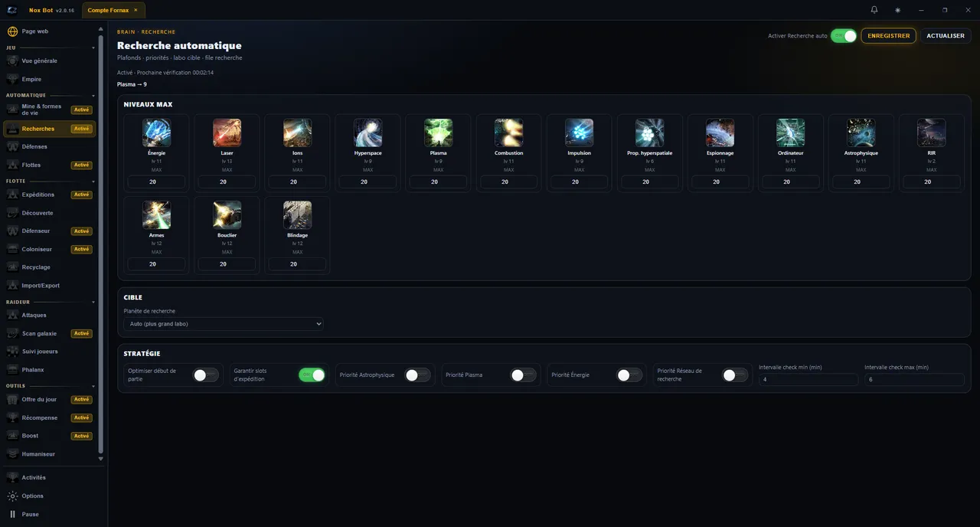The width and height of the screenshot is (980, 527).
Task: Collapse the AUTOMATIQUE sidebar section
Action: (93, 96)
